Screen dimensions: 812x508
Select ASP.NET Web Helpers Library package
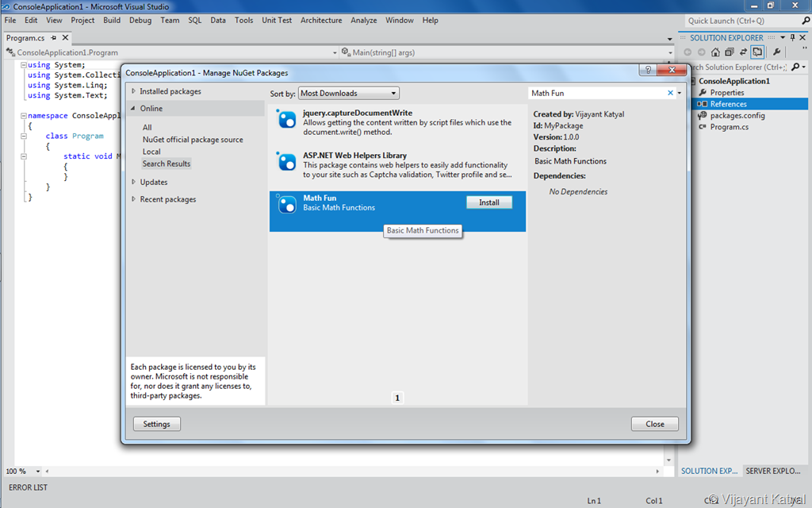tap(397, 165)
